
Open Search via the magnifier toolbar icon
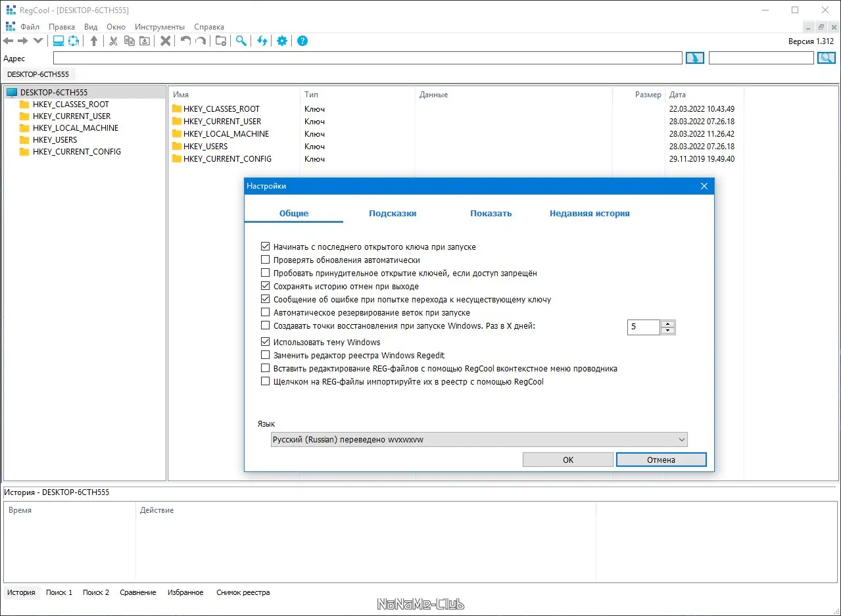click(x=241, y=41)
